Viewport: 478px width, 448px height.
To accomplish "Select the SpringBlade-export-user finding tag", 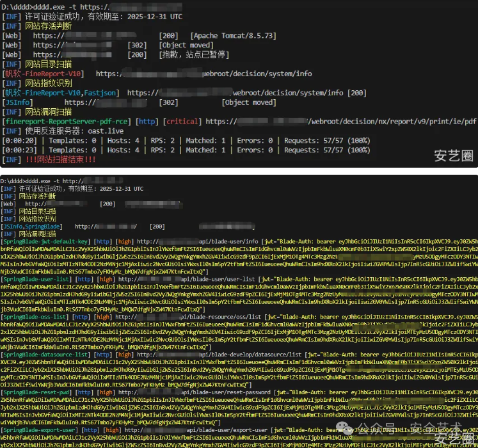I will coord(39,430).
